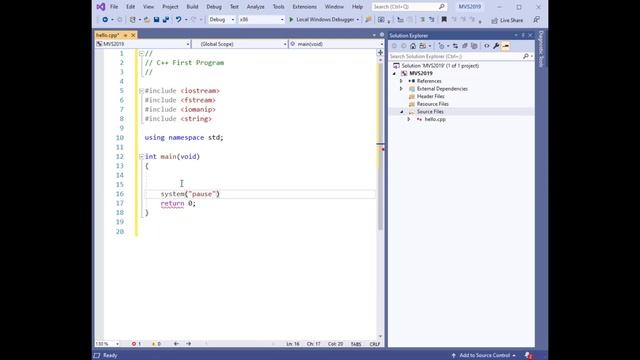Image resolution: width=640 pixels, height=360 pixels.
Task: Toggle the bookmark icon in the toolbar
Action: (x=444, y=20)
